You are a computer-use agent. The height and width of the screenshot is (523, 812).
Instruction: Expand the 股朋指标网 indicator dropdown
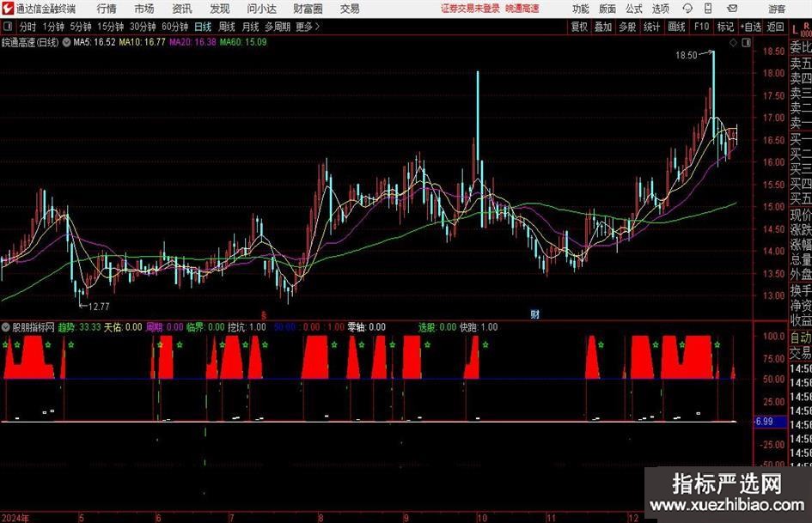(x=6, y=327)
